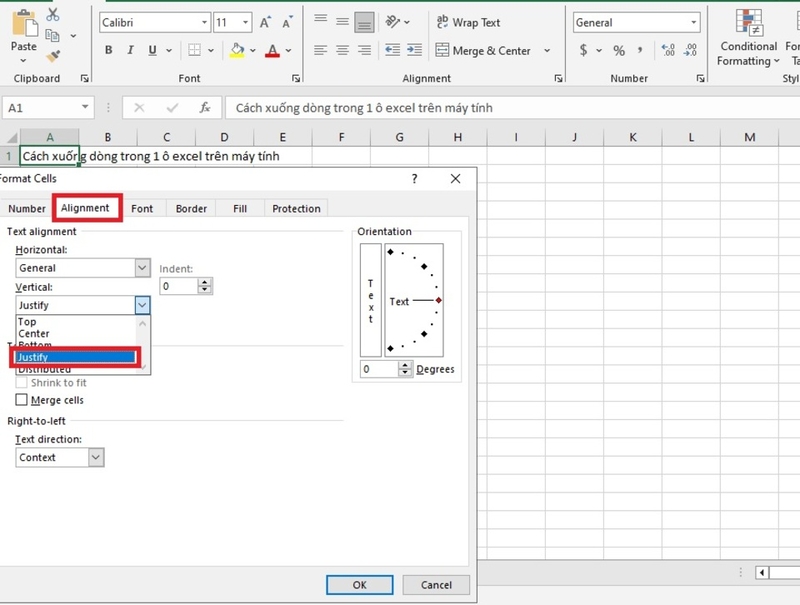Image resolution: width=800 pixels, height=605 pixels.
Task: Click the vertical Text orientation box
Action: point(371,300)
